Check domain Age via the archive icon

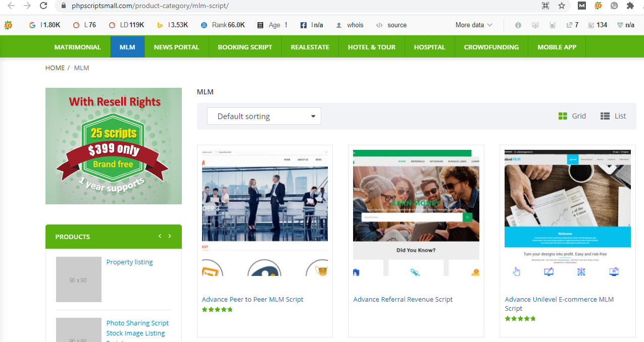[x=261, y=25]
